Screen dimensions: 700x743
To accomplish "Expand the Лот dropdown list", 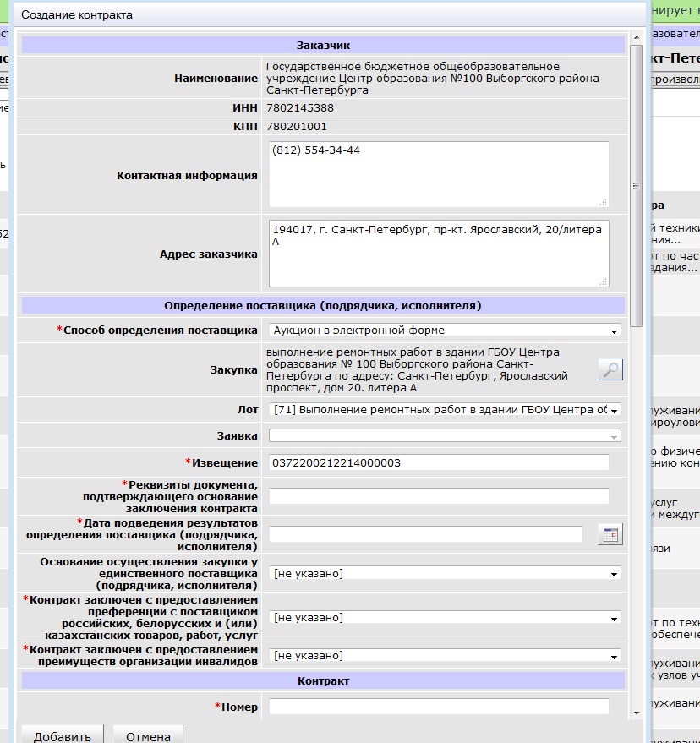I will (x=445, y=410).
